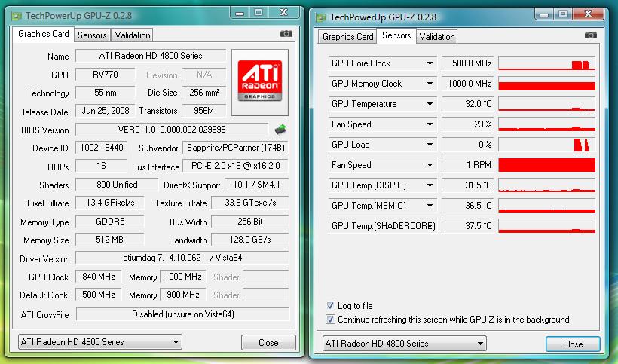Maximize the left GPU-Z window
The width and height of the screenshot is (618, 364).
pos(259,13)
